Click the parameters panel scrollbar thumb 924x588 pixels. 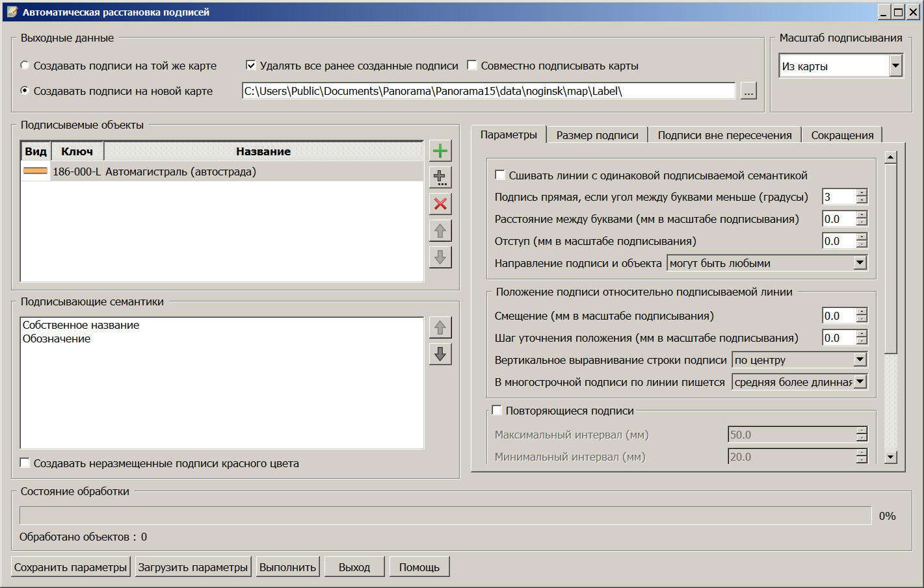891,259
